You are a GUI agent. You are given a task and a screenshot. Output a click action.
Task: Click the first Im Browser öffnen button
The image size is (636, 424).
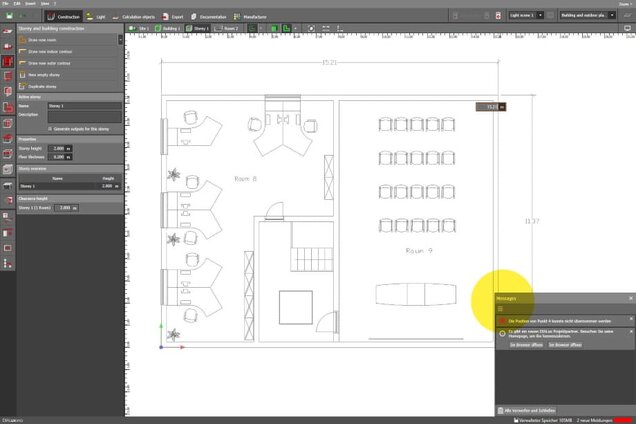coord(526,343)
